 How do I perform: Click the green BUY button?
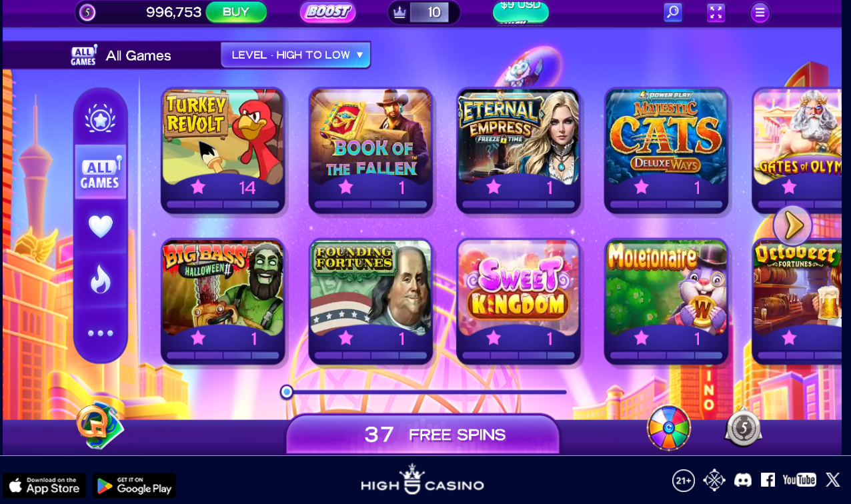[x=236, y=12]
